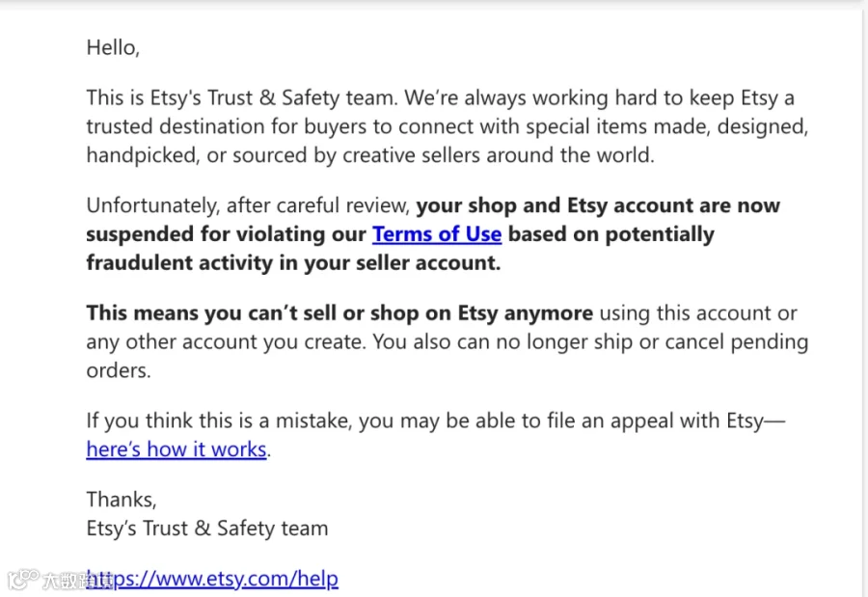Click "If you think this is a mistake" sentence
868x597 pixels.
(x=219, y=421)
